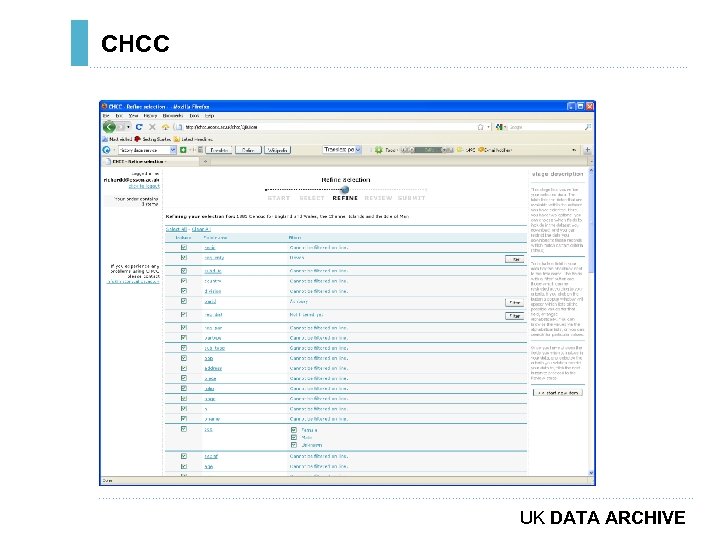Click the Define toolbar button
The height and width of the screenshot is (540, 720).
[x=248, y=150]
